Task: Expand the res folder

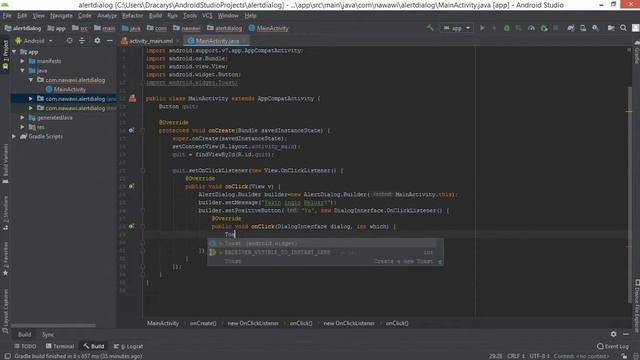Action: [22, 127]
